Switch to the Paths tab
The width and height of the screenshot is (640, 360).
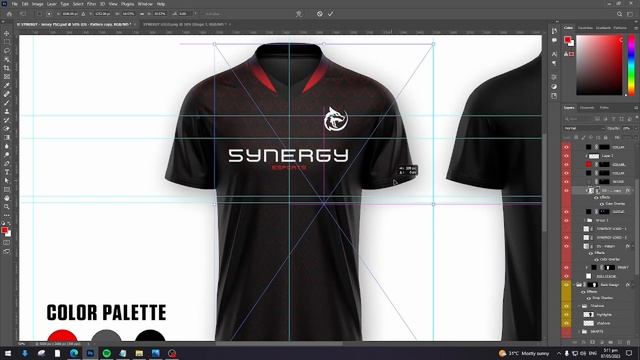coord(604,108)
